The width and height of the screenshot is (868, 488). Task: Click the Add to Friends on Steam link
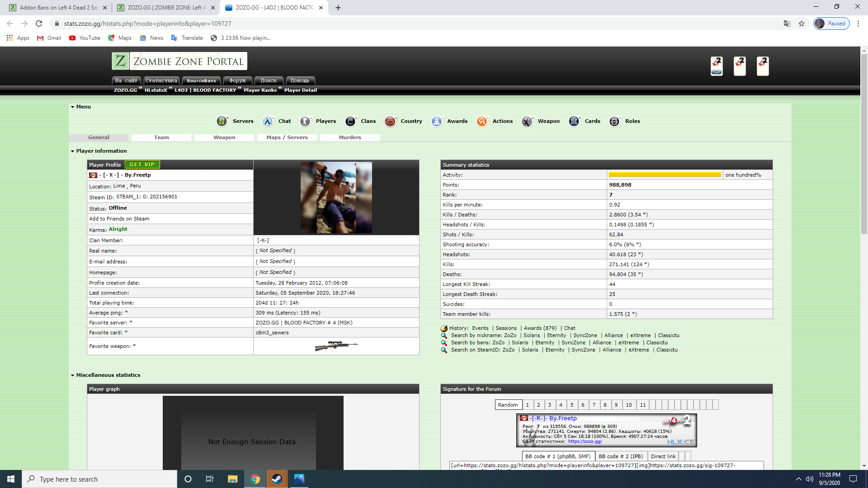[119, 219]
